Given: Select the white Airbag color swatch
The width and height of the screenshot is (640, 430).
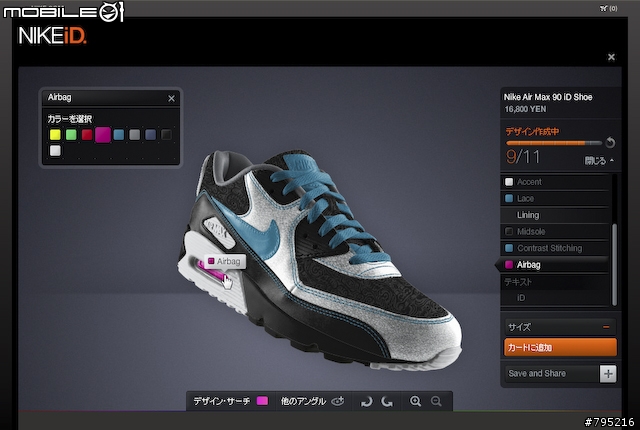Looking at the screenshot, I should pos(55,151).
